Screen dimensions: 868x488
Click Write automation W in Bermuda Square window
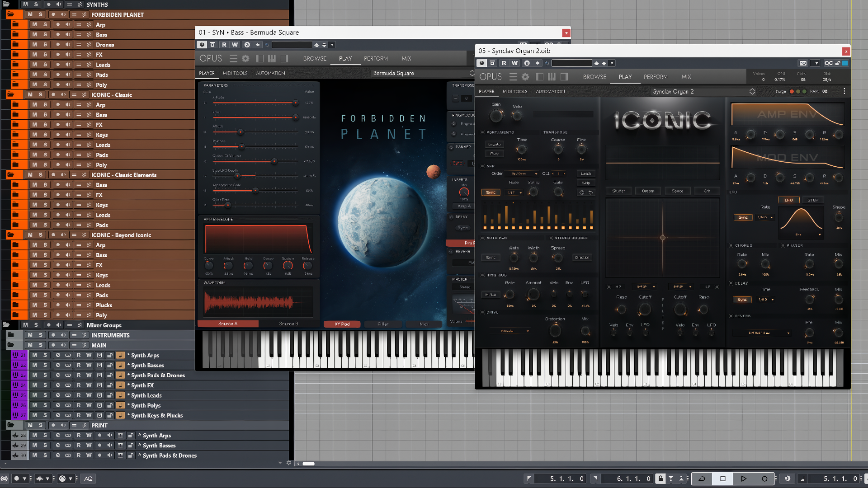click(x=235, y=45)
